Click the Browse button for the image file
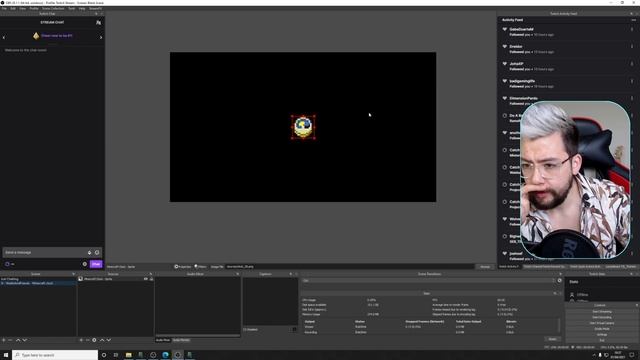Viewport: 640px width, 360px height. [x=485, y=267]
